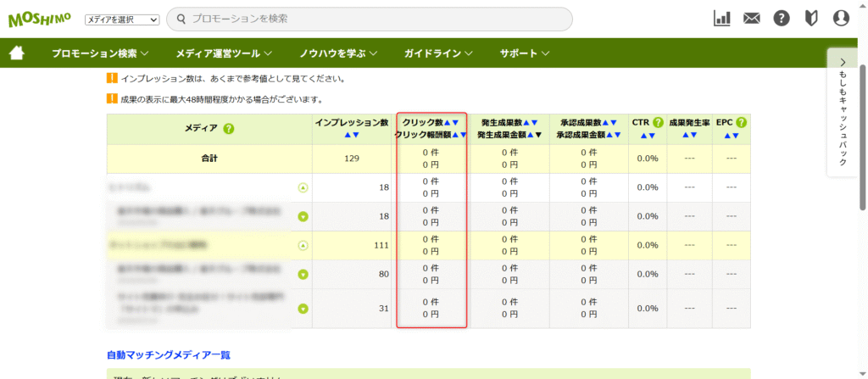Sort インプレッション数 descending with down arrow
Screen dimensions: 868x379
(x=356, y=135)
